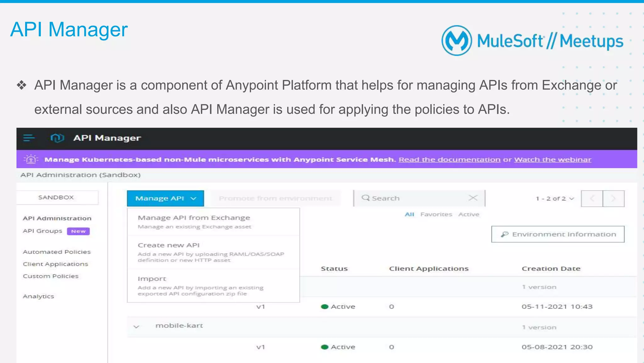Viewport: 644px width, 363px height.
Task: Open Automated Policies in the sidebar
Action: 57,252
